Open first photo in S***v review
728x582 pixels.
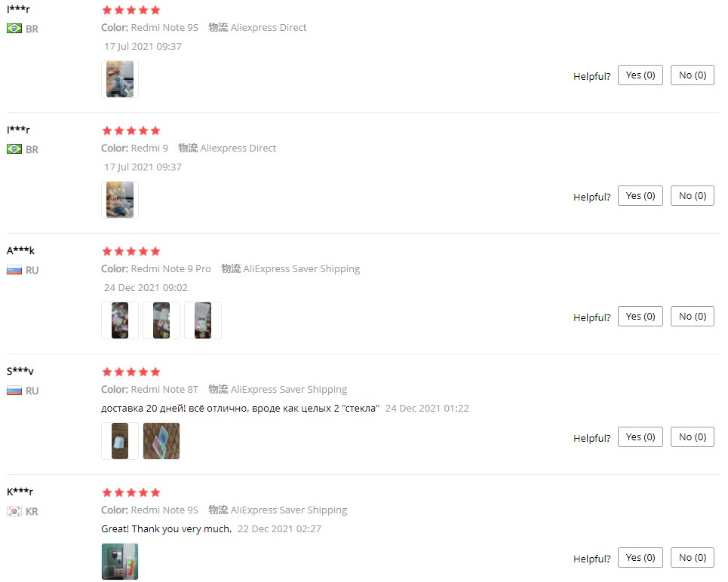tap(120, 441)
